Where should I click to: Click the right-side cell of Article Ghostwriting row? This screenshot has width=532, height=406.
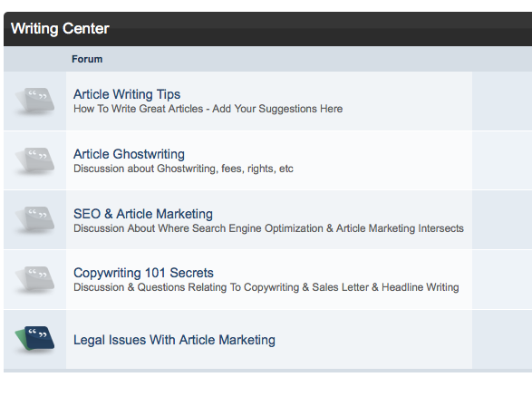(x=502, y=160)
